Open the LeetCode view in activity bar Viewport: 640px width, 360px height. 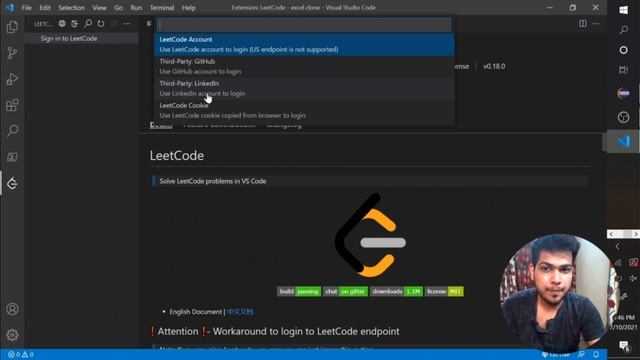point(12,183)
